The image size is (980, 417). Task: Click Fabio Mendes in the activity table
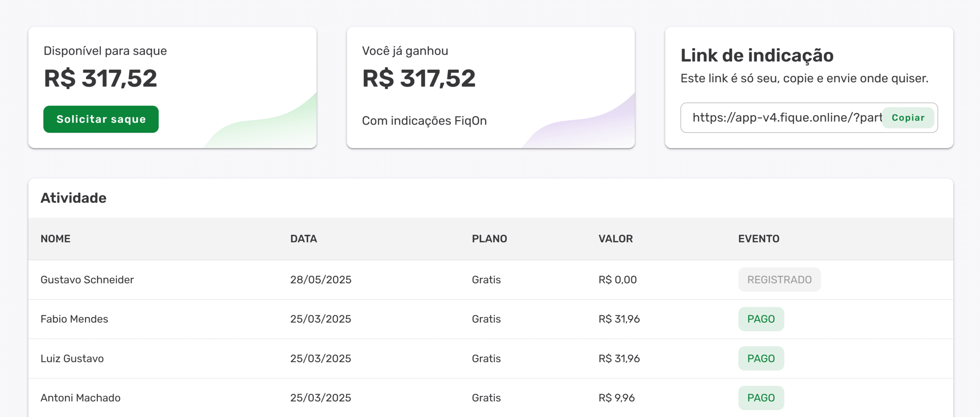click(x=74, y=319)
